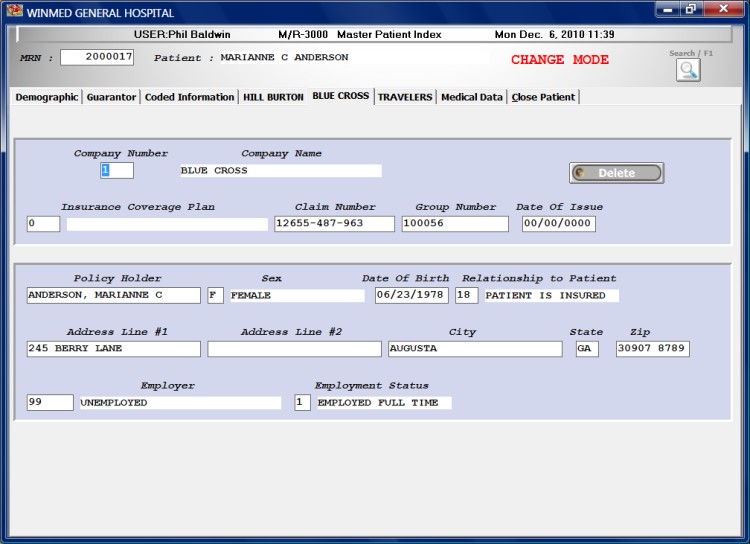Click the WinMed app icon in title bar
Viewport: 750px width, 544px height.
coord(14,11)
